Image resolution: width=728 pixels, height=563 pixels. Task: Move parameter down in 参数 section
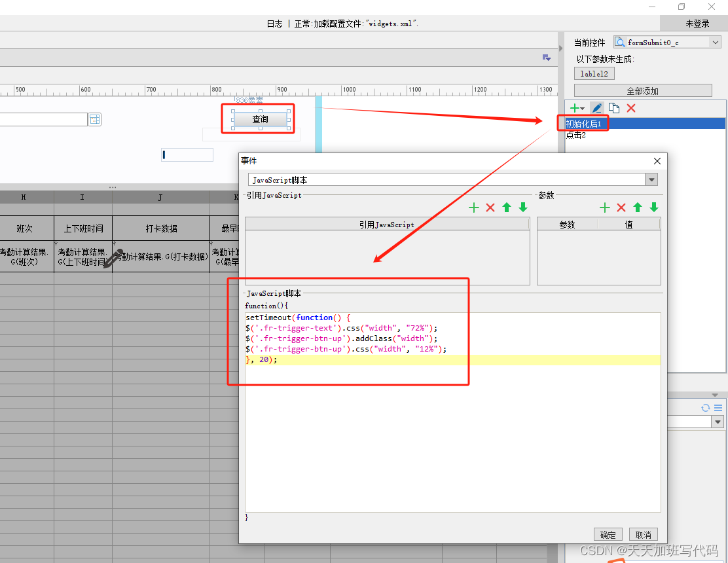point(654,208)
